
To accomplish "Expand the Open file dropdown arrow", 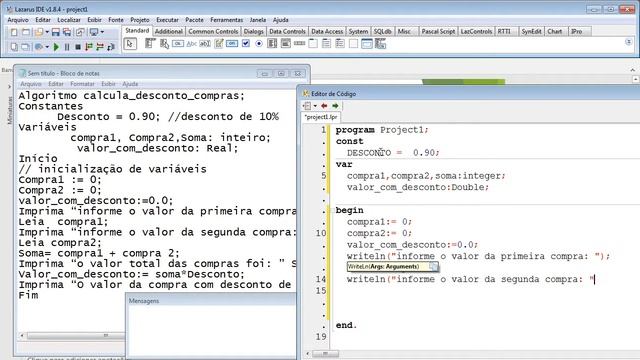I will [x=47, y=32].
